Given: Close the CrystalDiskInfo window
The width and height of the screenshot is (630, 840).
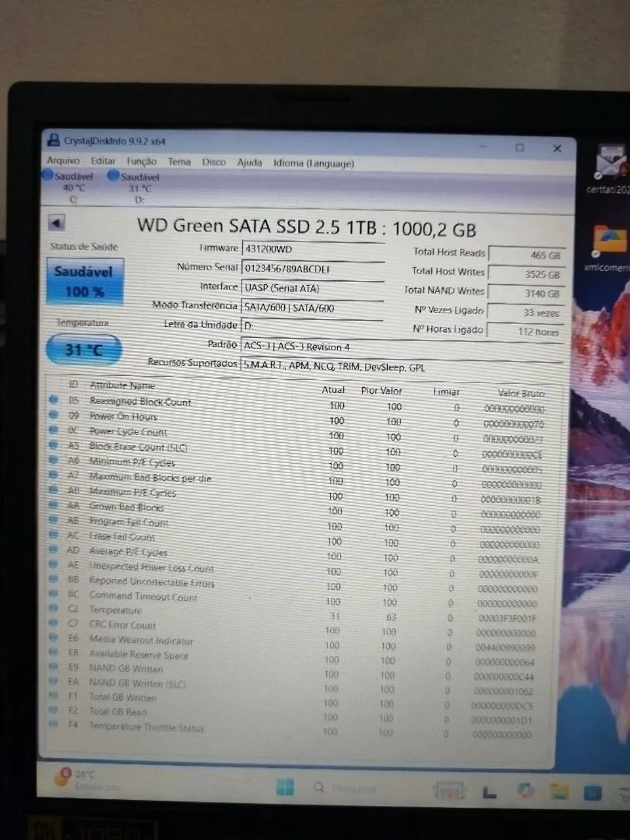Looking at the screenshot, I should pos(557,149).
